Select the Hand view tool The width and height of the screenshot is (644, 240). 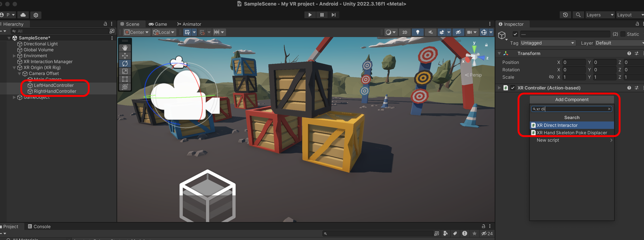point(125,48)
